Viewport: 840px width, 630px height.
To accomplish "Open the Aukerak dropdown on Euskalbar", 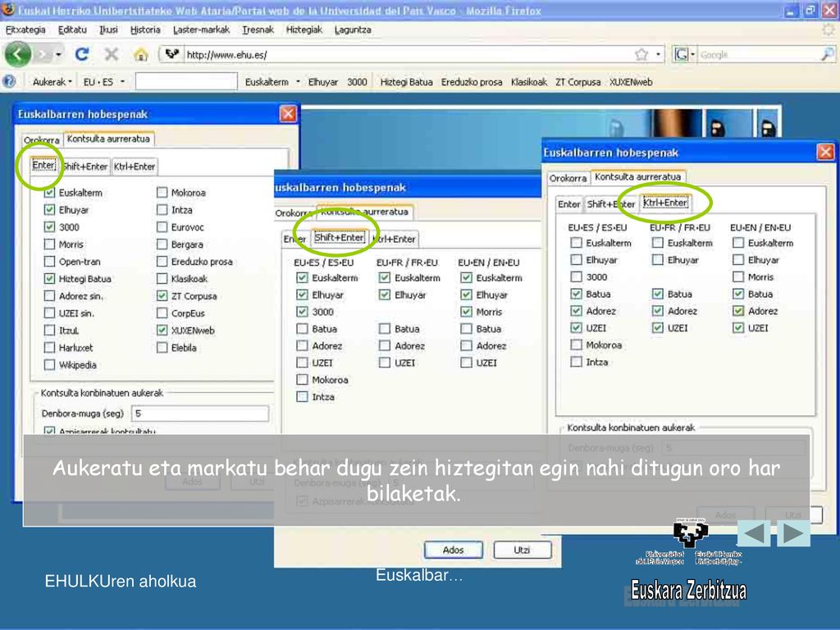I will [x=52, y=82].
